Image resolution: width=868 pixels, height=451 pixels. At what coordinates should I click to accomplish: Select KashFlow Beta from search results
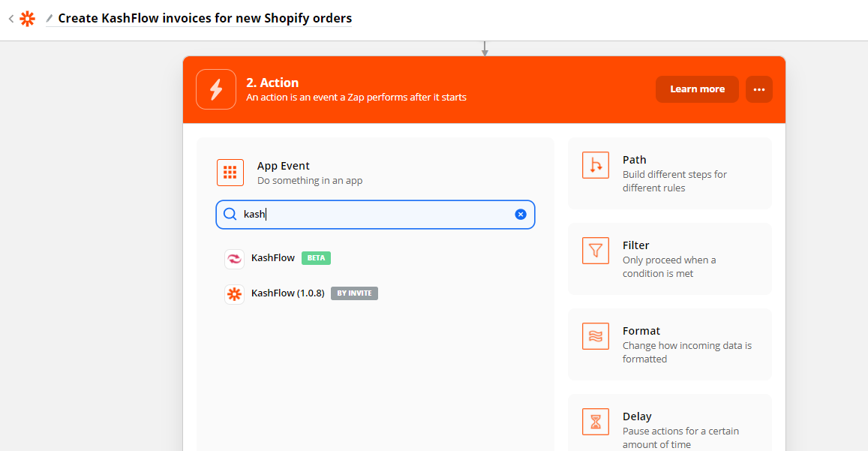point(273,258)
